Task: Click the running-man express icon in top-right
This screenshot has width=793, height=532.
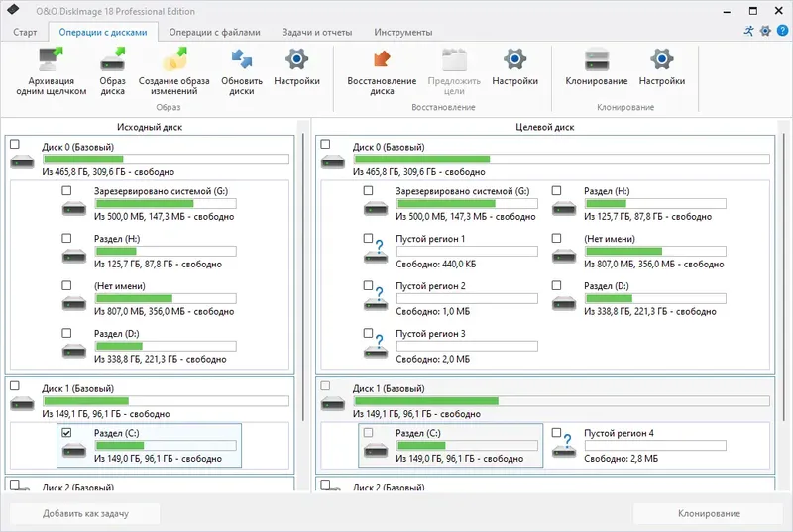Action: 749,31
